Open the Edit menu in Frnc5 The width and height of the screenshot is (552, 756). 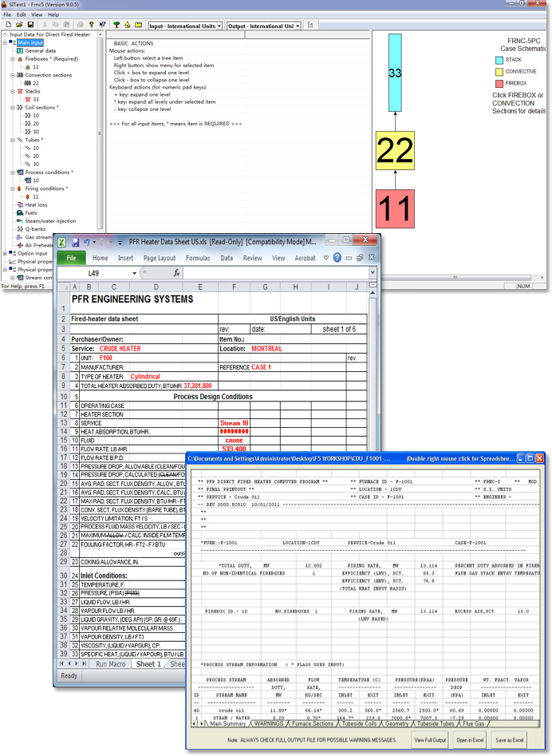[22, 14]
